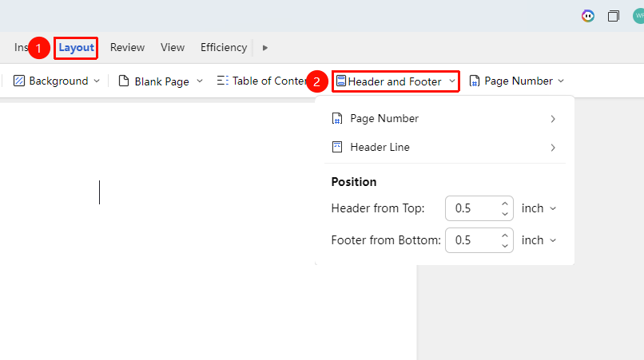
Task: Click the colorful AI assistant icon
Action: tap(588, 16)
